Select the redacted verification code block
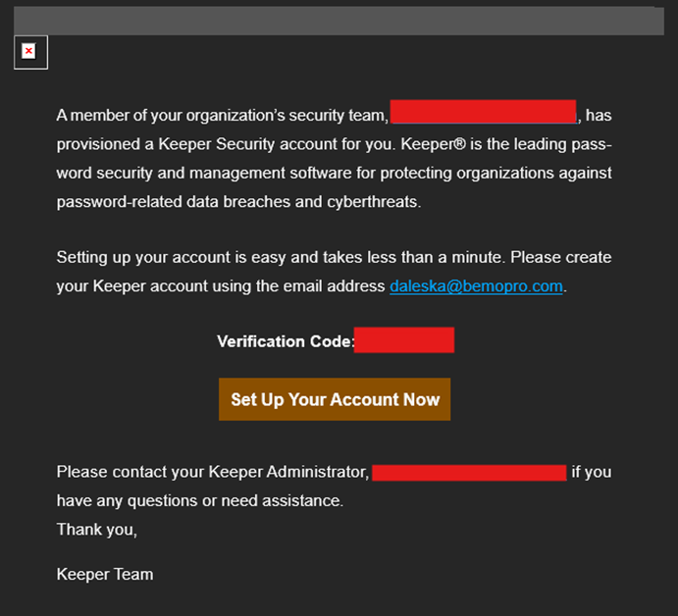678x616 pixels. coord(404,340)
